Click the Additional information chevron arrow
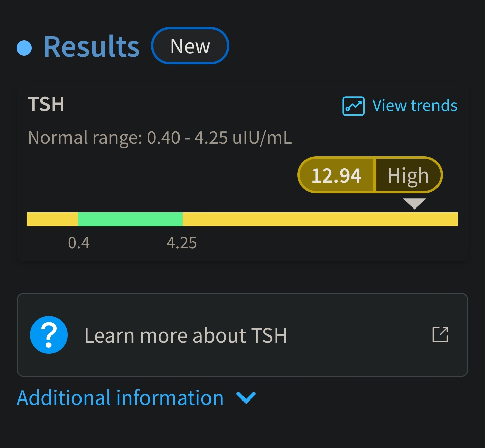Screen dimensions: 485x448 pyautogui.click(x=246, y=398)
